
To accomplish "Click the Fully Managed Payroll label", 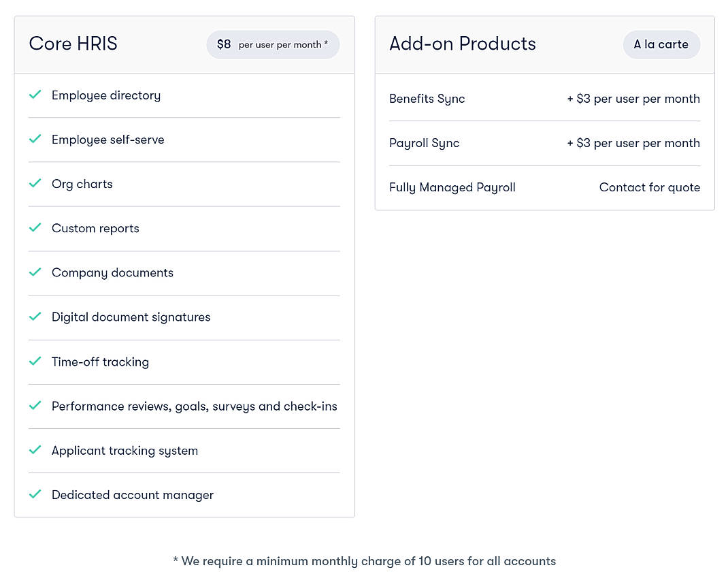I will coord(452,187).
